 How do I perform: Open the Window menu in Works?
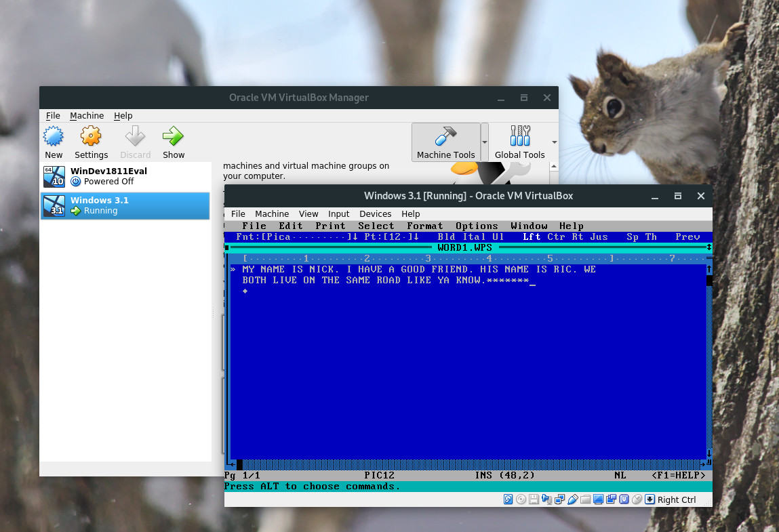(529, 226)
